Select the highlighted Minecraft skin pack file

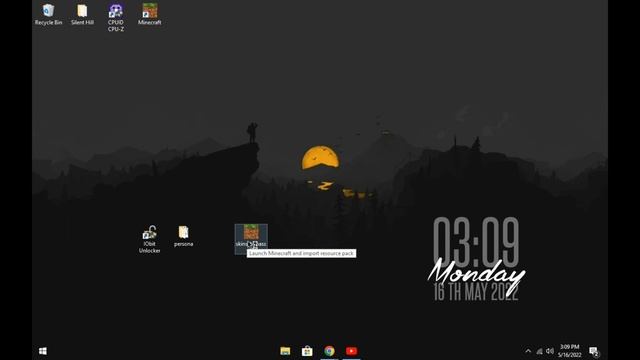(251, 239)
